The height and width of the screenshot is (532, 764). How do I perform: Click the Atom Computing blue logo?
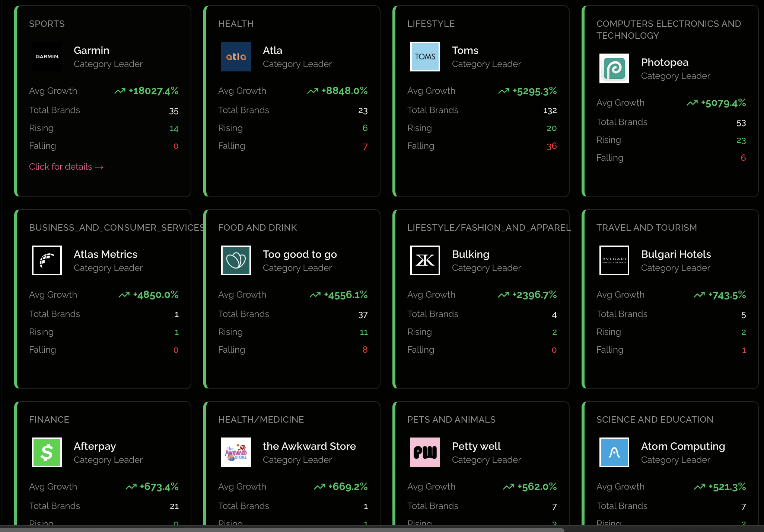[x=614, y=452]
